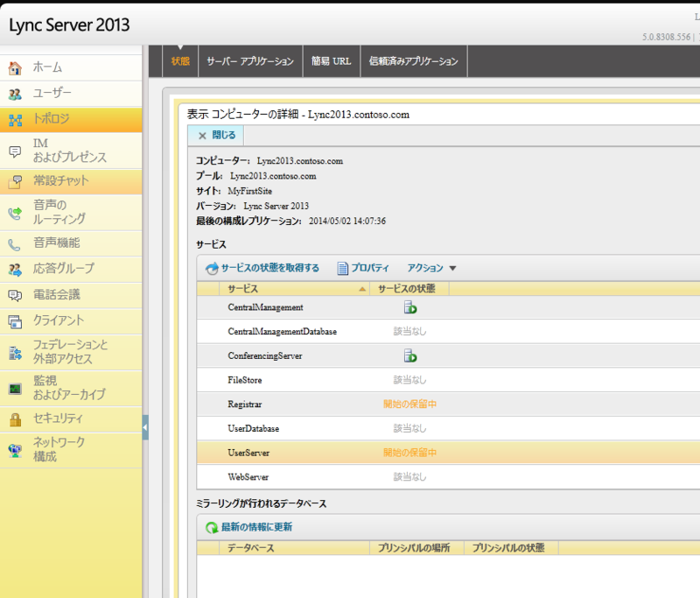Click the Federation and External Access icon

click(x=15, y=353)
